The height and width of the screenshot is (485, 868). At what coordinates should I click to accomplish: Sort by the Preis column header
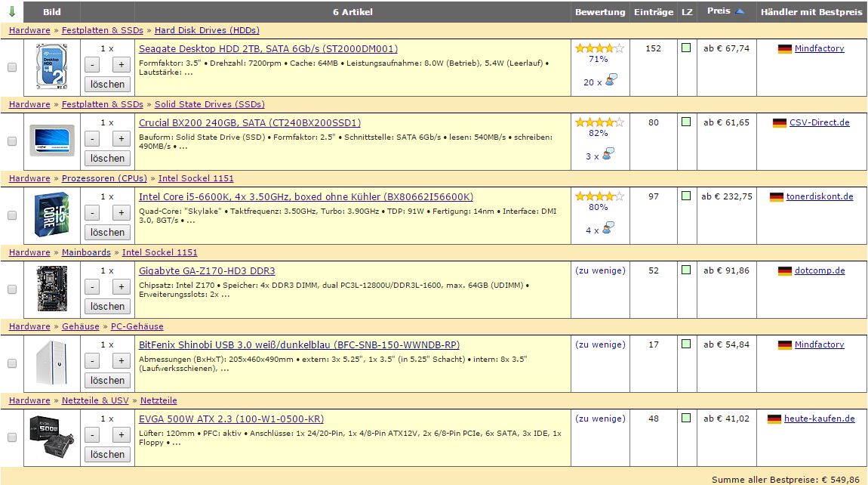click(719, 11)
